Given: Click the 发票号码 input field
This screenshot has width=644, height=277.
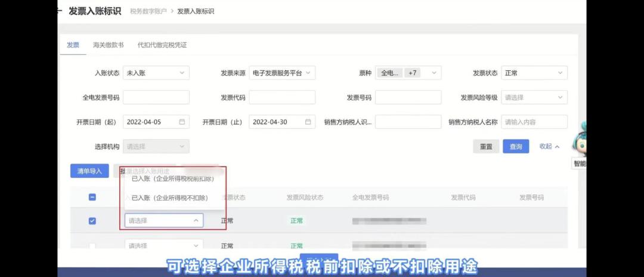Looking at the screenshot, I should pyautogui.click(x=408, y=97).
